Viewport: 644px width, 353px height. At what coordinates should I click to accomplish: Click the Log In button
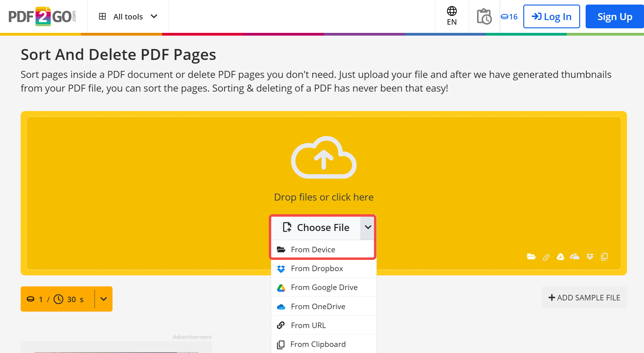tap(551, 16)
